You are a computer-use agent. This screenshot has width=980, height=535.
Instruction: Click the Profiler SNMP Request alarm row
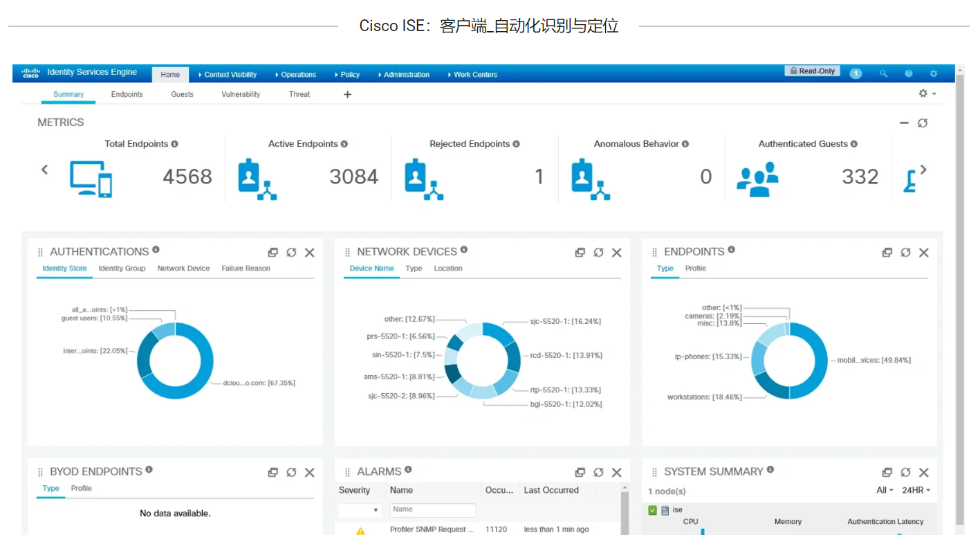click(x=477, y=529)
